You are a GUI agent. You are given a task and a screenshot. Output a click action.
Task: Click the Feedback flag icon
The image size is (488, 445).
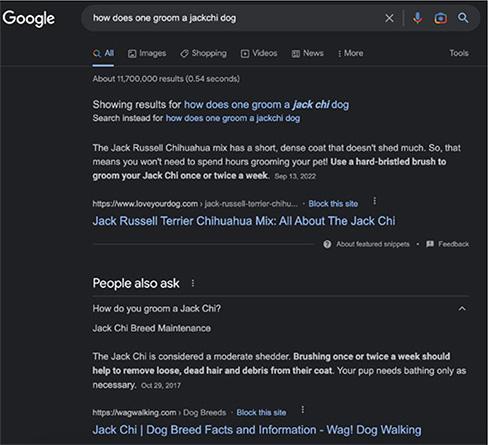click(430, 244)
